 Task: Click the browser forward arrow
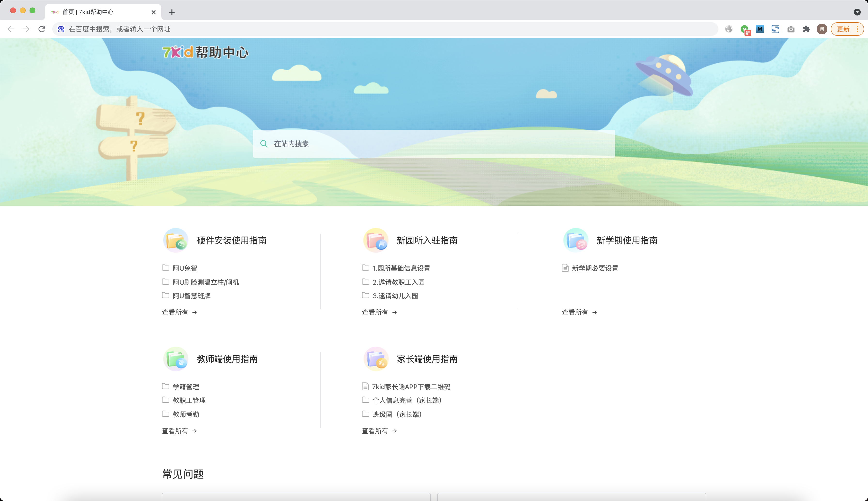click(26, 29)
